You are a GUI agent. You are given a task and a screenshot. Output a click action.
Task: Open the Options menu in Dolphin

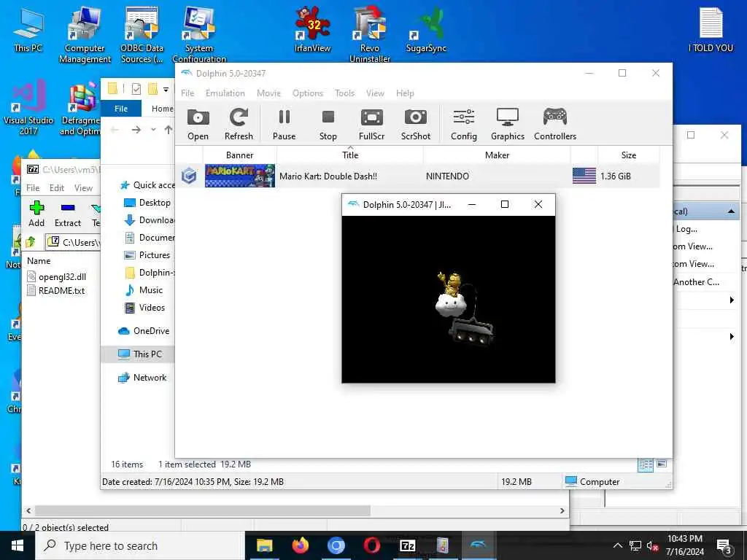[308, 93]
